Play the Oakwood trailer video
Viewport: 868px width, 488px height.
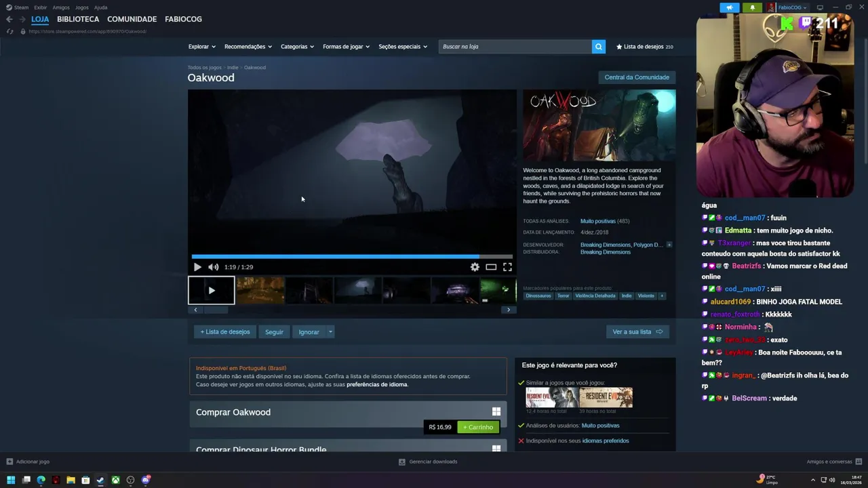(x=197, y=267)
